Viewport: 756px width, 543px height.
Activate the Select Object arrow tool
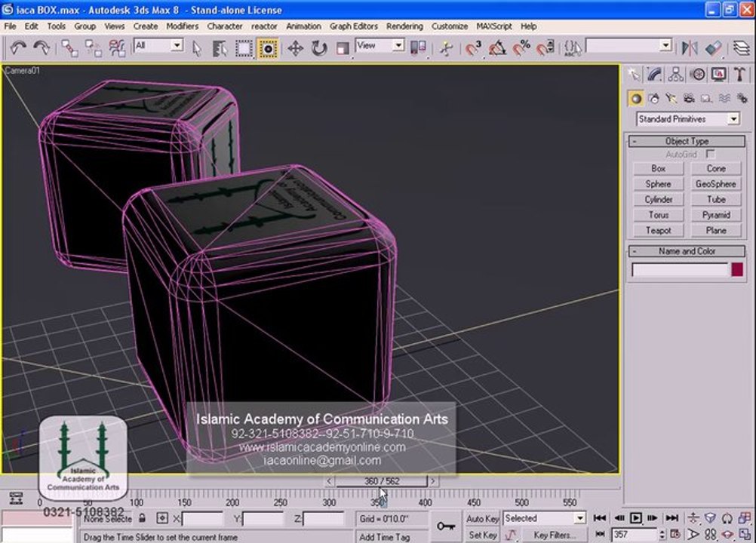(x=197, y=48)
